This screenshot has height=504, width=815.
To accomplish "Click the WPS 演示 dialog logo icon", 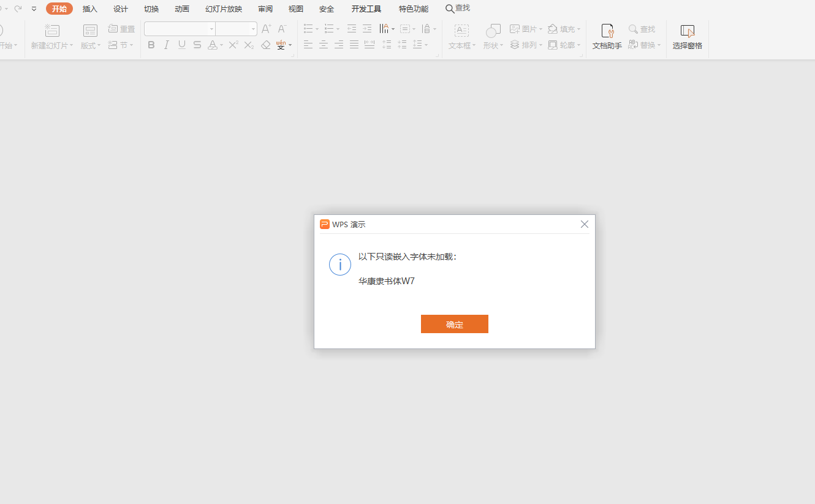I will (325, 224).
